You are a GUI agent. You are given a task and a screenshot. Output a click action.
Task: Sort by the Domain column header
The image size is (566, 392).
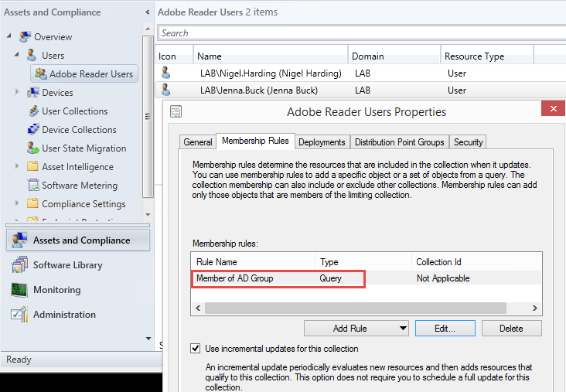(394, 56)
